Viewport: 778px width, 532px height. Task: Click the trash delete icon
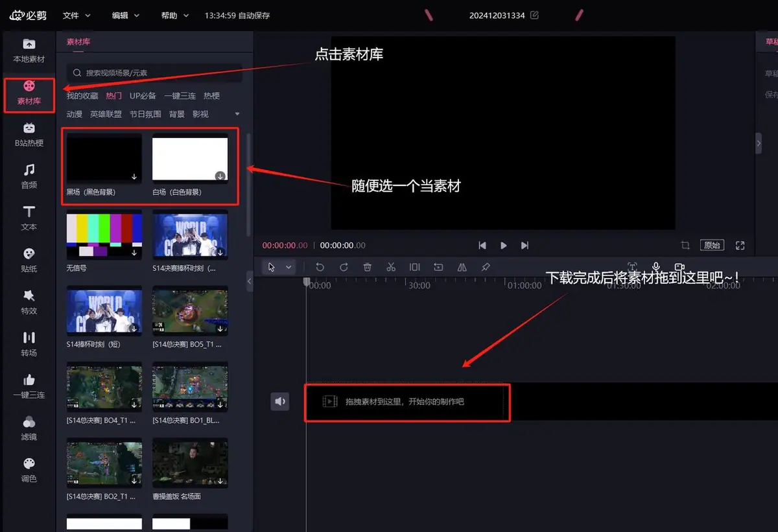(x=367, y=267)
